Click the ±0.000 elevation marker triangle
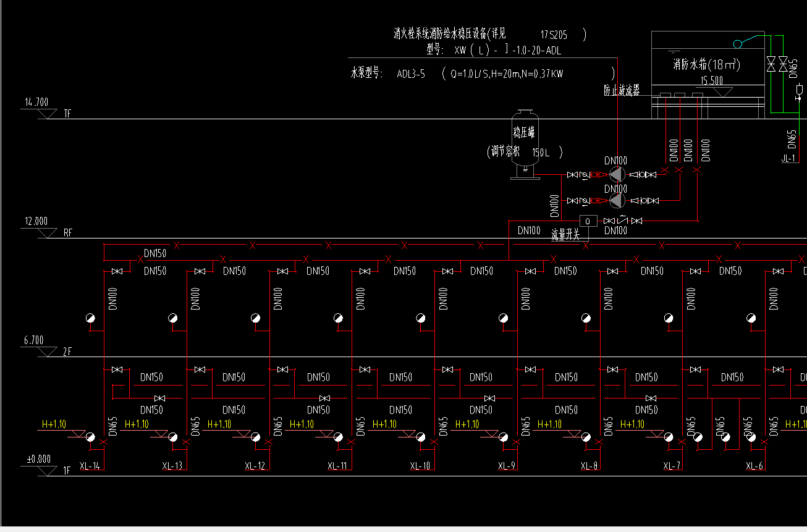Image resolution: width=807 pixels, height=532 pixels. [48, 471]
